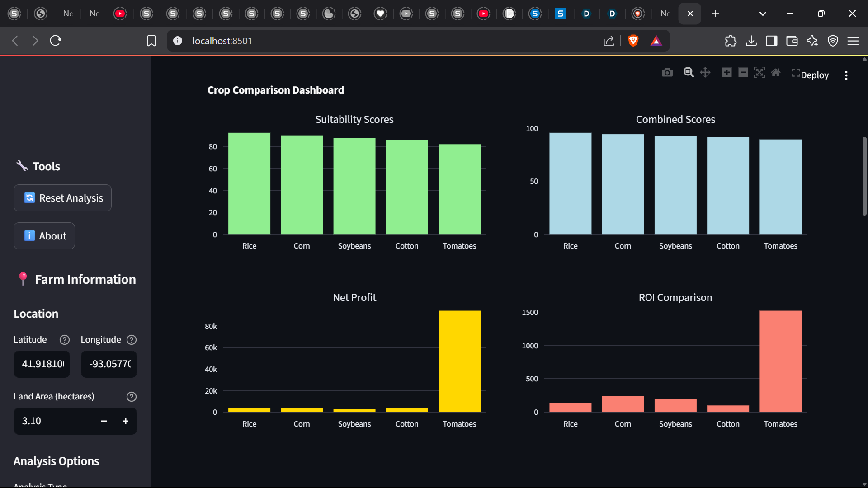Viewport: 868px width, 488px height.
Task: Reset axes with the home icon
Action: click(776, 73)
